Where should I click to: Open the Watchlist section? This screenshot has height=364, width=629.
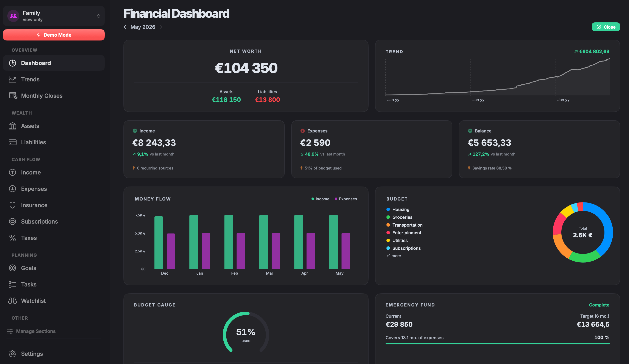pos(54,301)
